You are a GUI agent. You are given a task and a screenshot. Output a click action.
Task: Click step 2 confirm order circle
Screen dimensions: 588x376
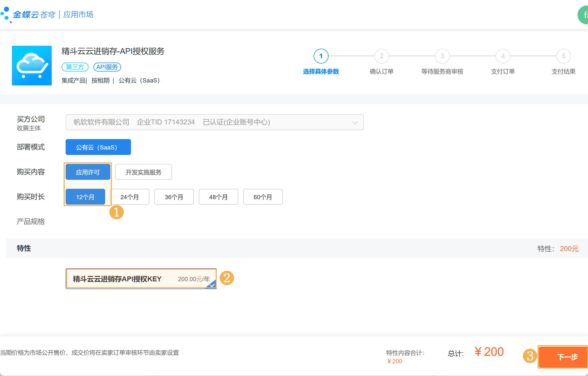pyautogui.click(x=381, y=56)
